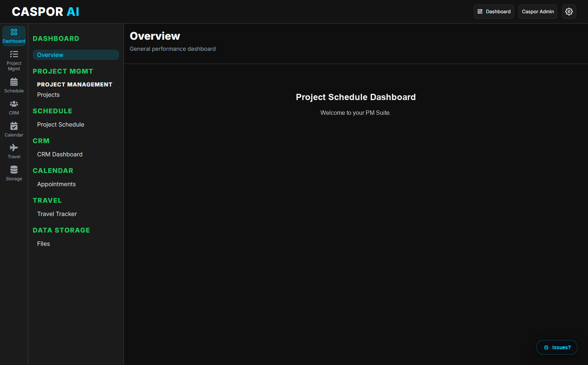Click the green CRM section heading
This screenshot has height=365, width=588.
click(41, 141)
